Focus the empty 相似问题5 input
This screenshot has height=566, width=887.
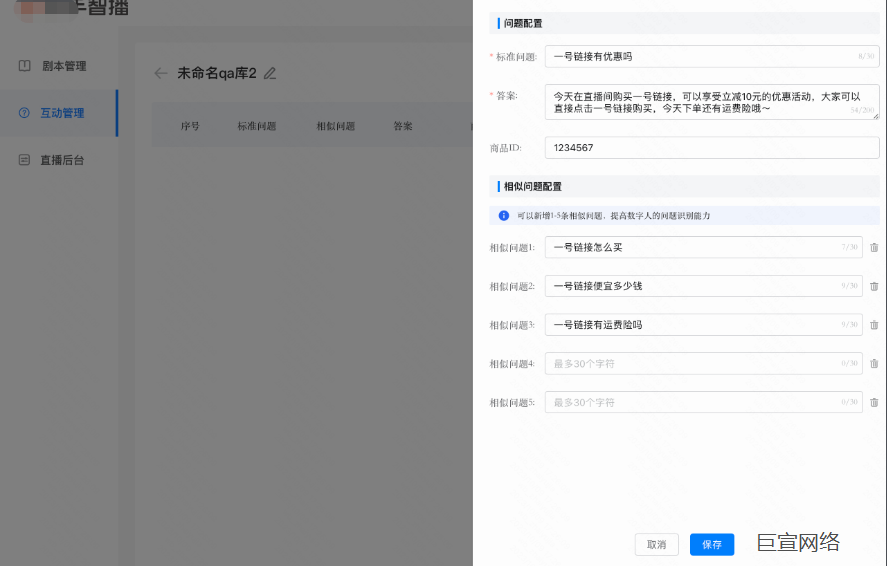click(703, 402)
